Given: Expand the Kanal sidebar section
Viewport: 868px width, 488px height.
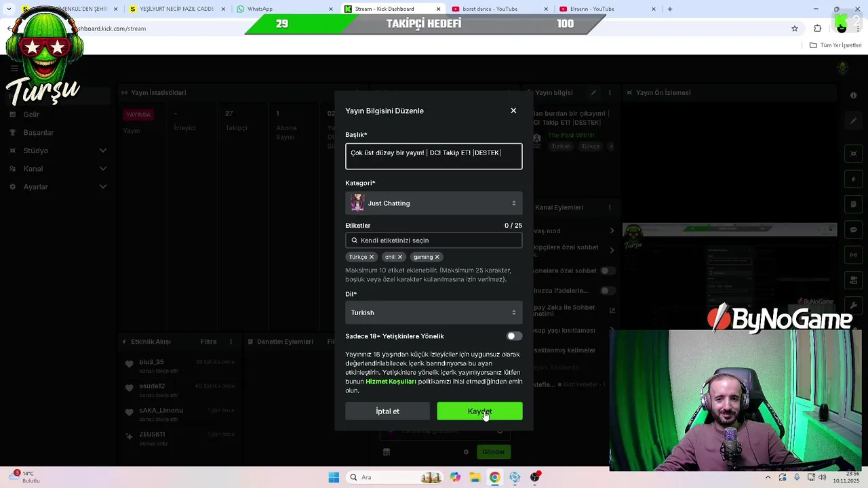Looking at the screenshot, I should 103,169.
